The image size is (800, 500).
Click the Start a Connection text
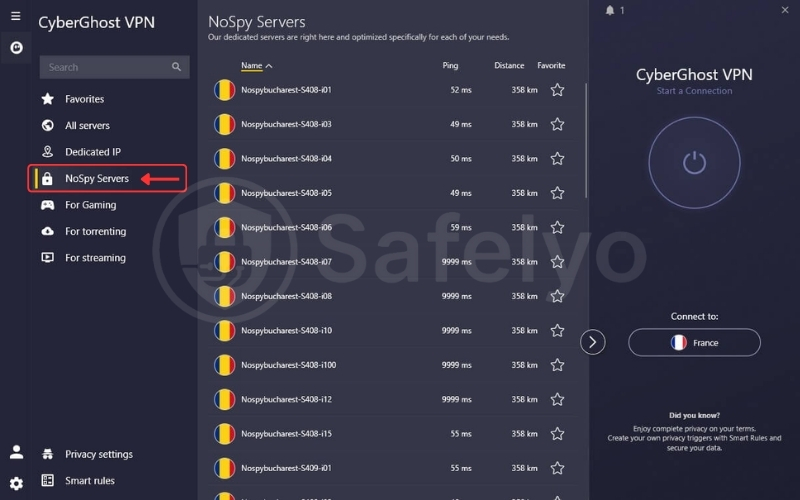pyautogui.click(x=694, y=91)
